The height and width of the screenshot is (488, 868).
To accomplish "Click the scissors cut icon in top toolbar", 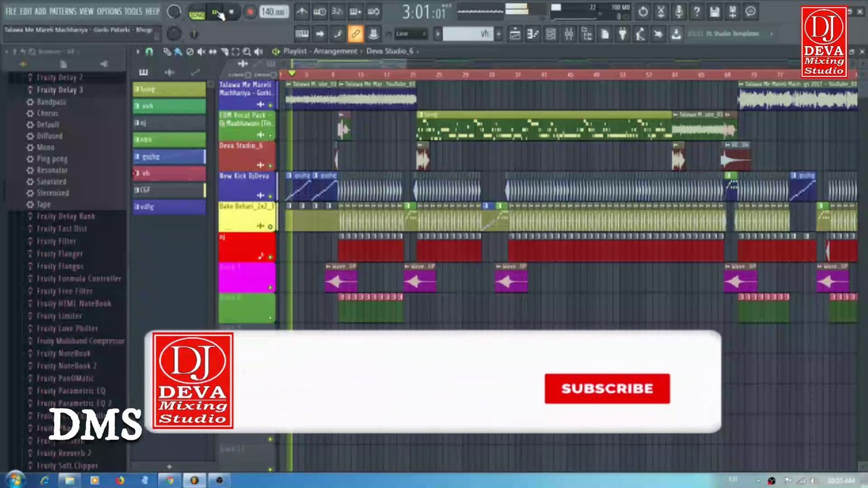I will 660,12.
